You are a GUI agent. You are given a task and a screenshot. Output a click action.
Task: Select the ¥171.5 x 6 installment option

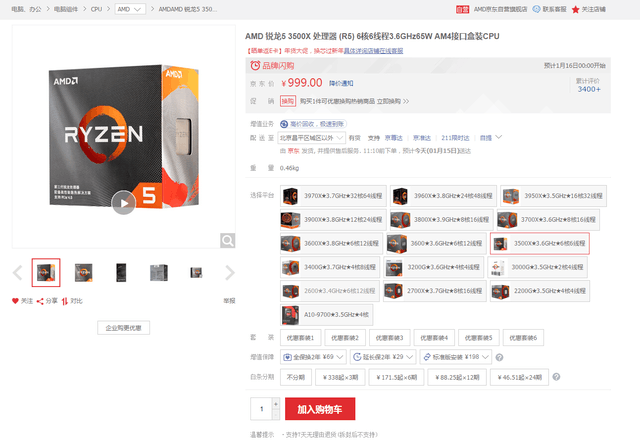click(396, 377)
